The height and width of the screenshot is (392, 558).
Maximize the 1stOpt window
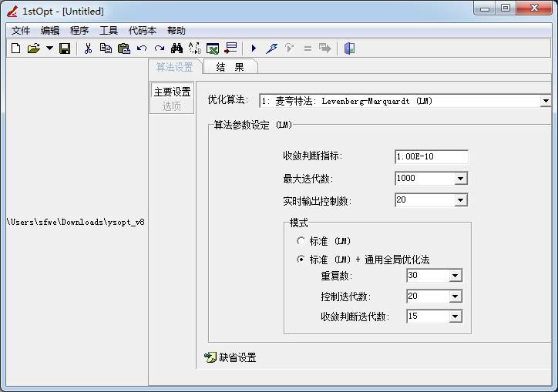pos(506,8)
